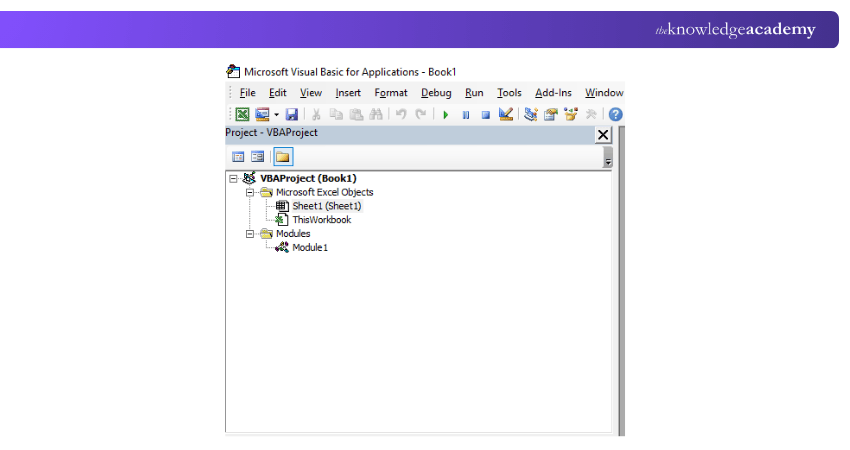Run the macro with the green play icon

pyautogui.click(x=446, y=115)
